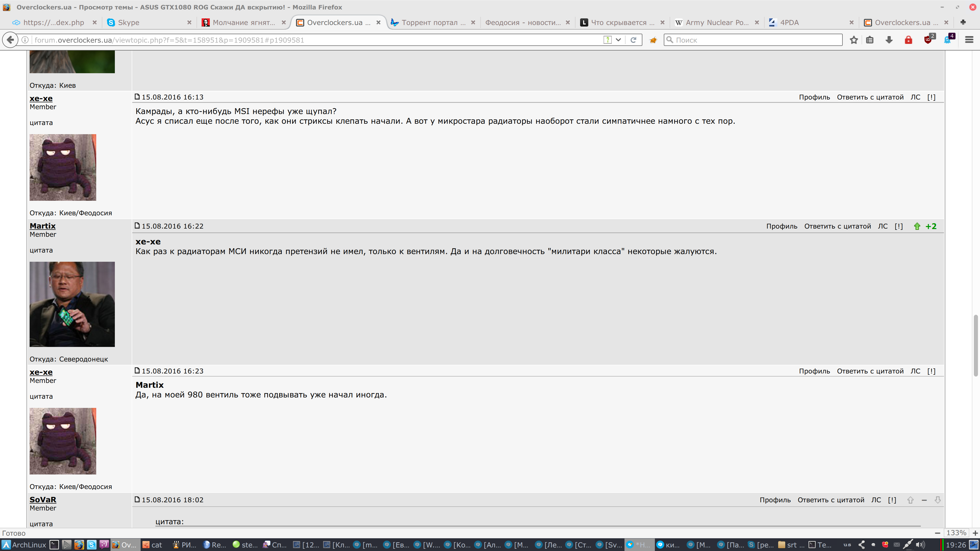
Task: Switch to the Skype tab
Action: [x=129, y=22]
